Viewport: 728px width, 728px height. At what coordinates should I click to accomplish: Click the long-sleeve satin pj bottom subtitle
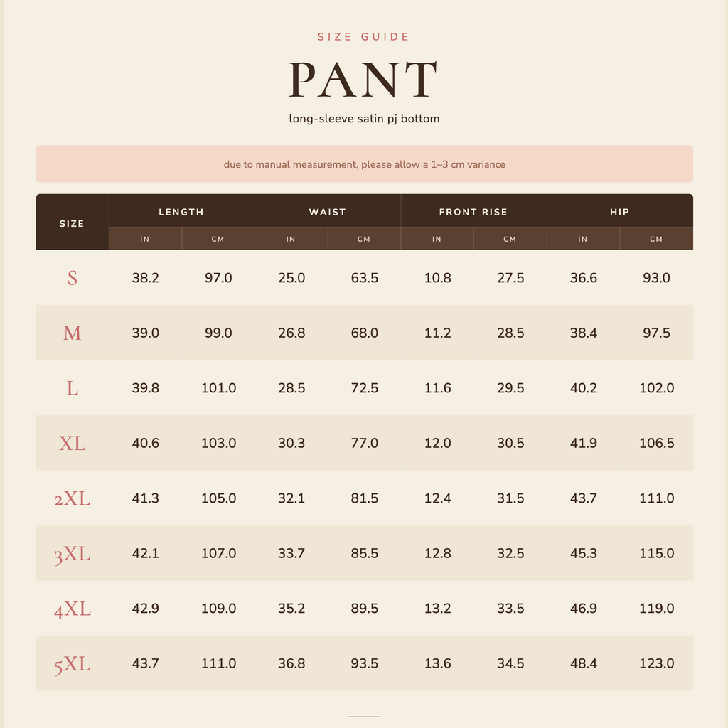click(364, 119)
